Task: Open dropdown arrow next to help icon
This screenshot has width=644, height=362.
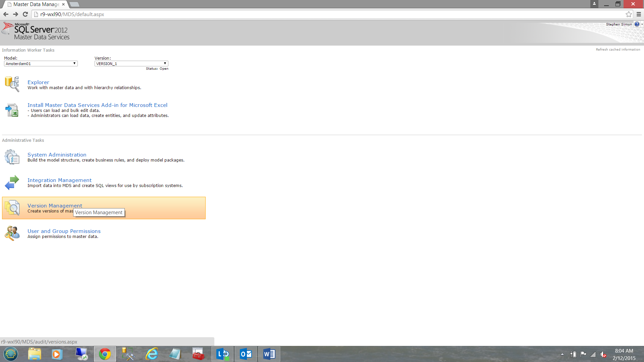Action: tap(642, 24)
